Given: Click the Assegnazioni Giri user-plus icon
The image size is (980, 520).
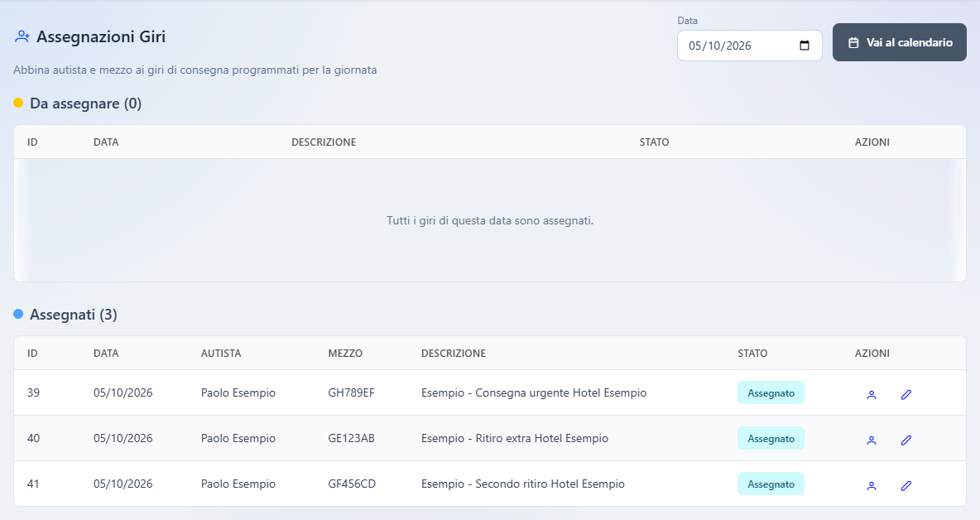Looking at the screenshot, I should click(x=22, y=37).
